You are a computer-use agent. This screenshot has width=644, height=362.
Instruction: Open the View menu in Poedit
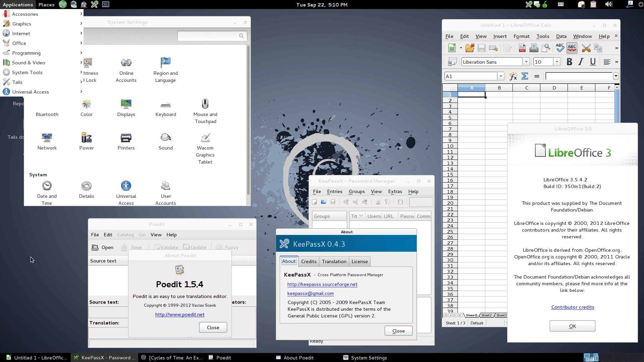pos(156,235)
